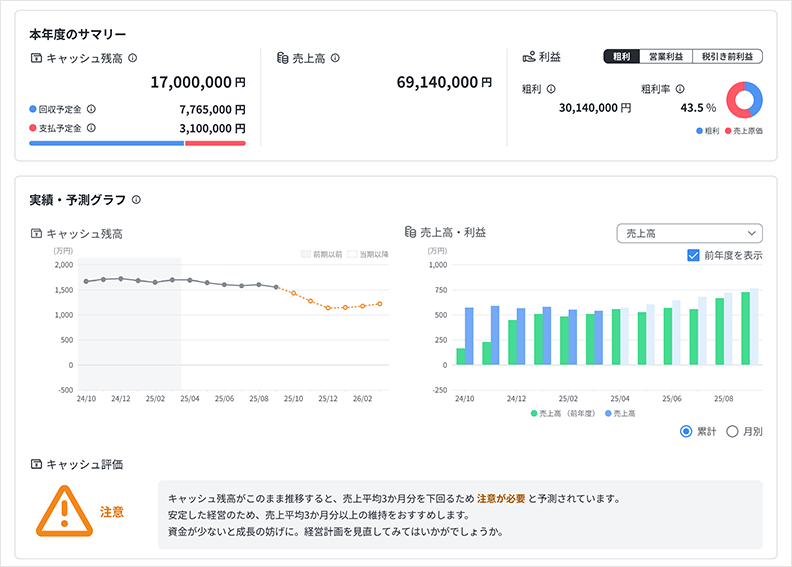
Task: Click the 17,000,000 円 cash balance value
Action: coord(198,82)
